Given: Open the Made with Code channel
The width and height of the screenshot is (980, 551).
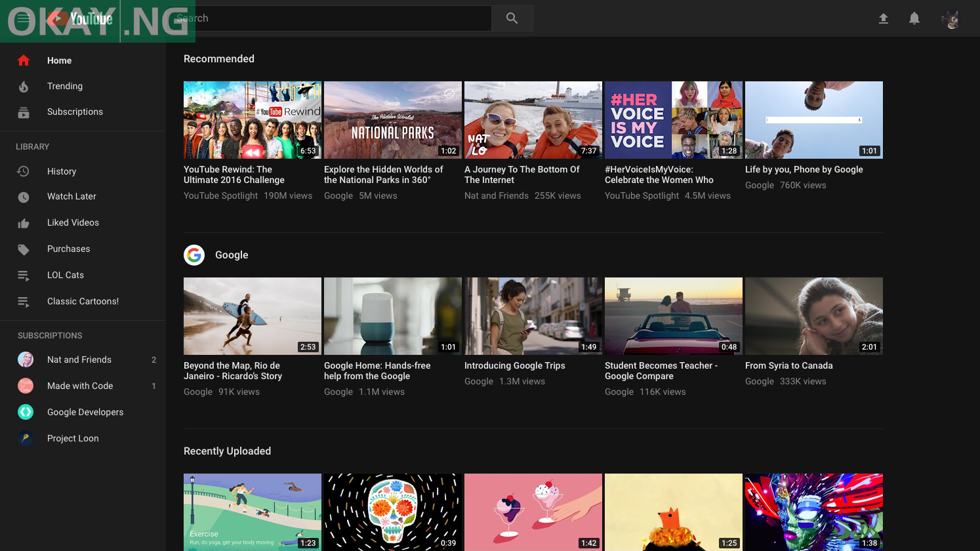Looking at the screenshot, I should tap(80, 386).
